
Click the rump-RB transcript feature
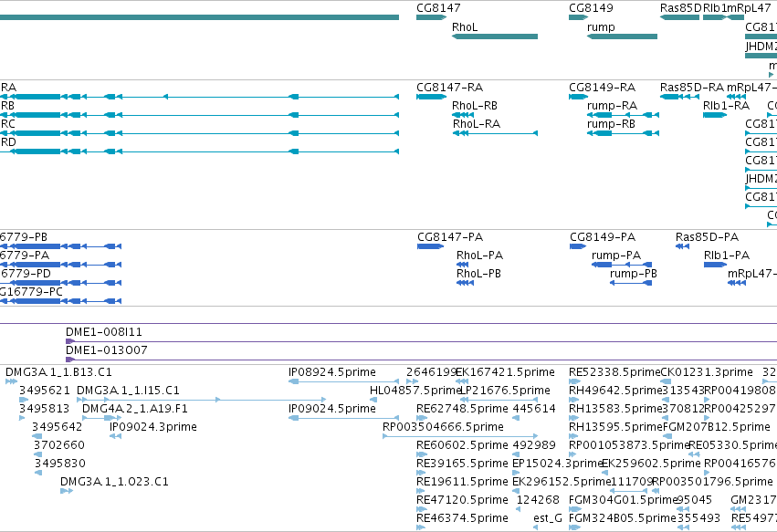623,133
